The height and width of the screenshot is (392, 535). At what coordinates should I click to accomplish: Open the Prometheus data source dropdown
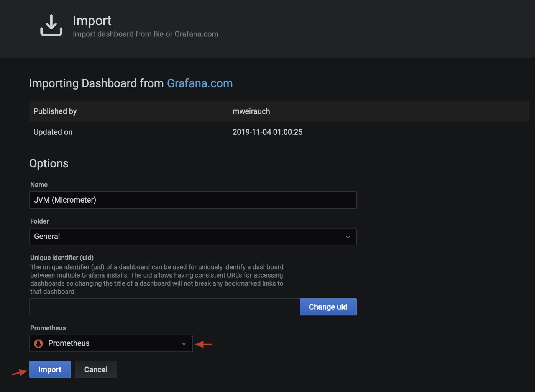coord(111,343)
